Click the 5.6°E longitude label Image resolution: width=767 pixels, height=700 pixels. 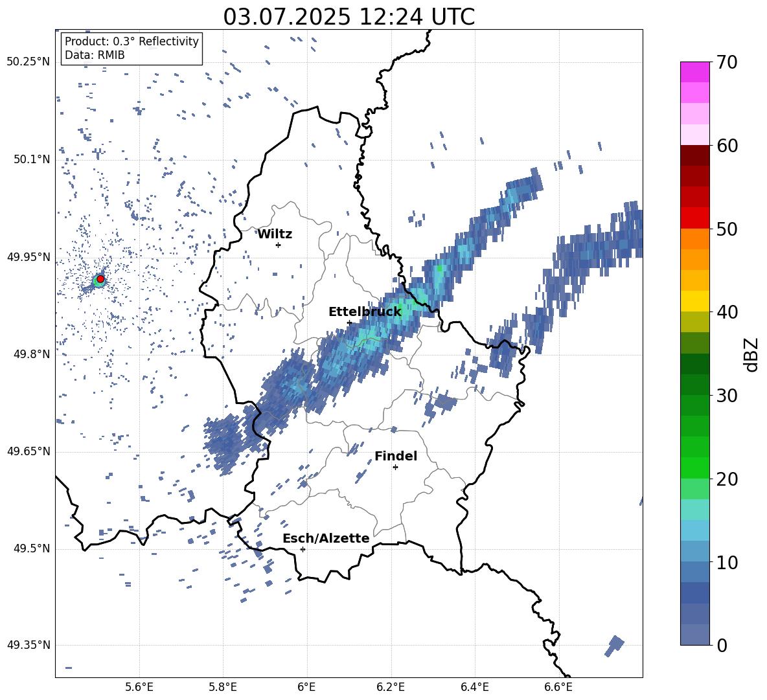139,687
